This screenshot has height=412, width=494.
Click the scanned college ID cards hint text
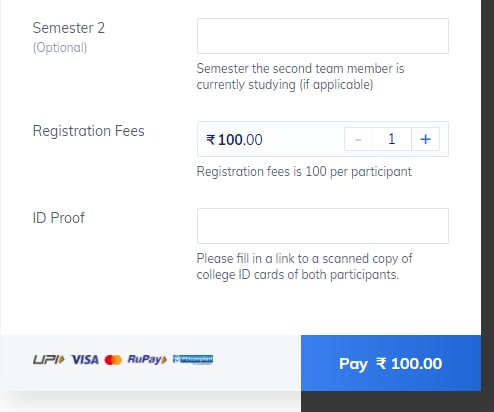(304, 267)
